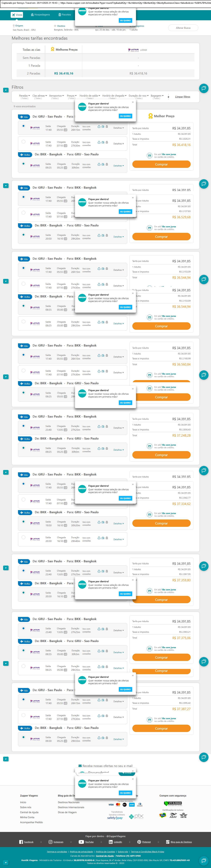Expand the Horário de saída filter
Screen dimensions: 211x868
point(89,96)
